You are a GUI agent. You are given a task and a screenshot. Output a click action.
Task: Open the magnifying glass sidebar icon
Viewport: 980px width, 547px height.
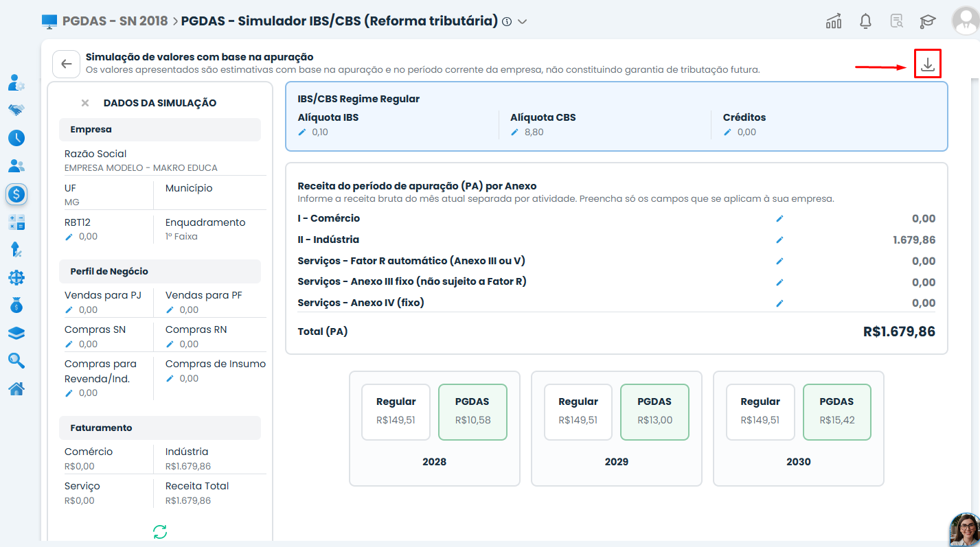(16, 360)
